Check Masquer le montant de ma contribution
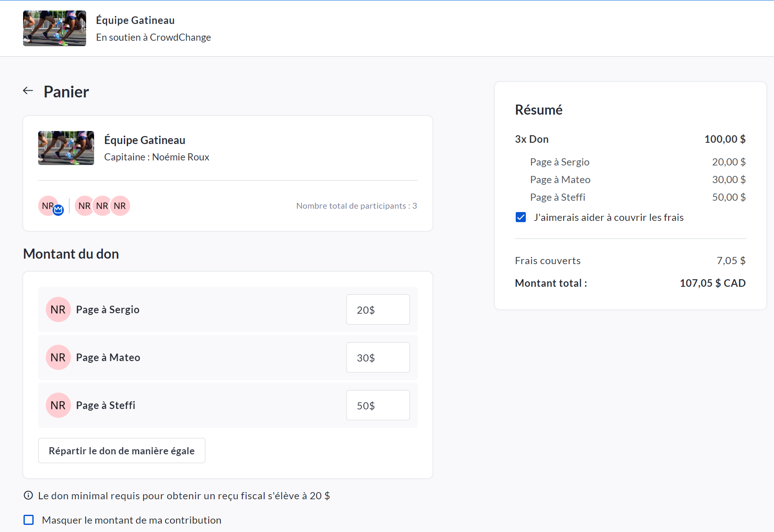774x532 pixels. pyautogui.click(x=29, y=520)
